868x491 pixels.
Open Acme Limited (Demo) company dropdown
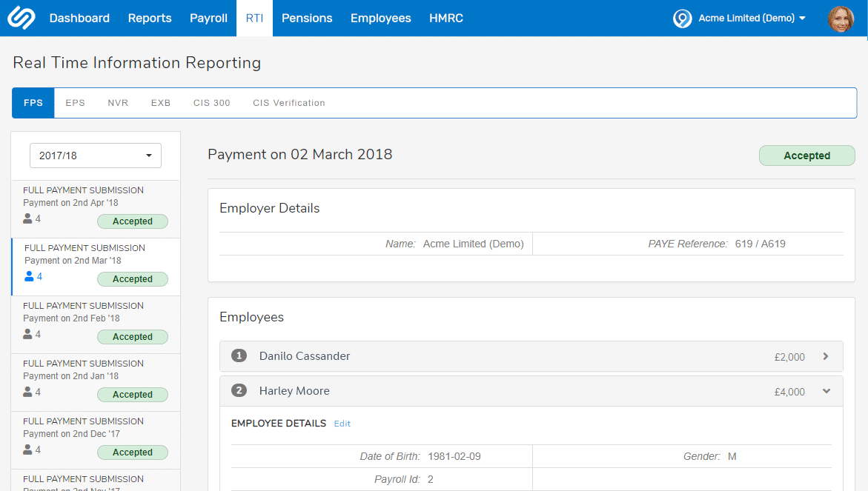(x=752, y=19)
